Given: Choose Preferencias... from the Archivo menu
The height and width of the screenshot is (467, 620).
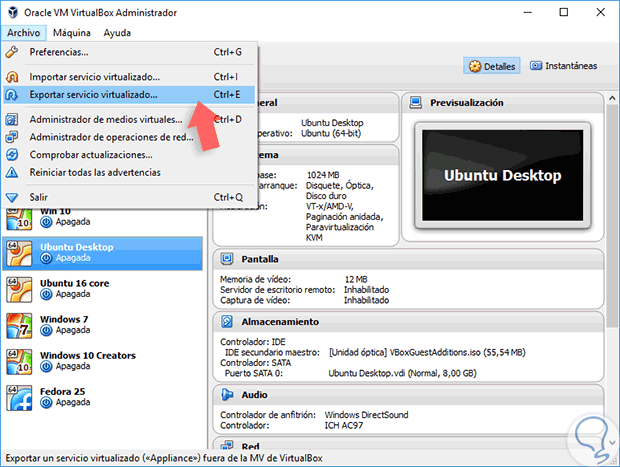Looking at the screenshot, I should [129, 52].
